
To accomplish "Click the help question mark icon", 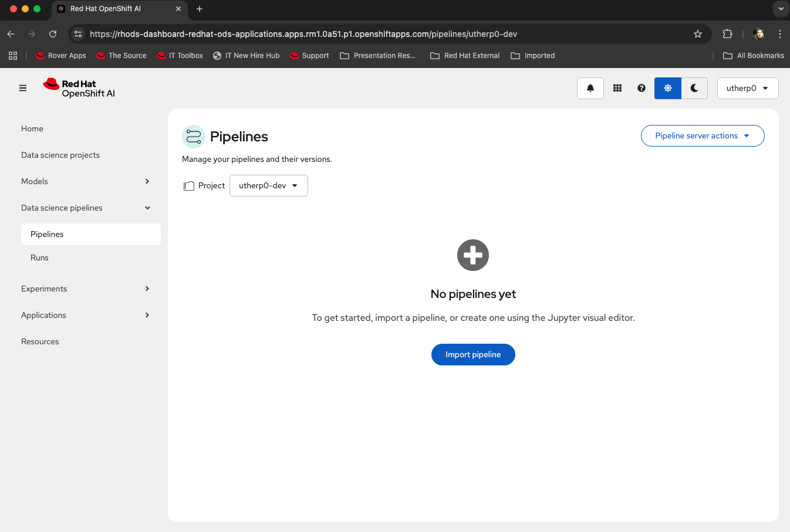I will point(642,88).
